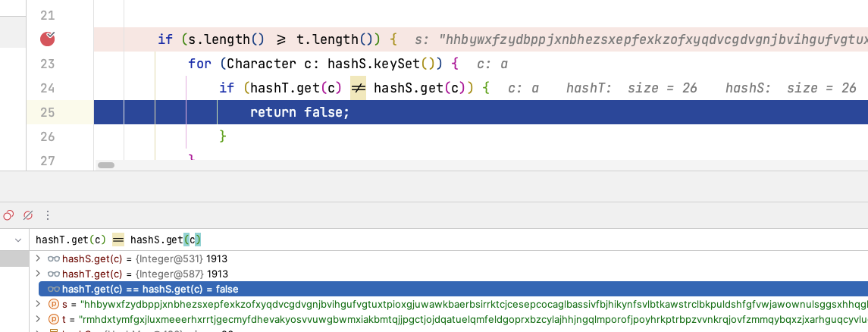Expand the variable t string node

point(38,319)
